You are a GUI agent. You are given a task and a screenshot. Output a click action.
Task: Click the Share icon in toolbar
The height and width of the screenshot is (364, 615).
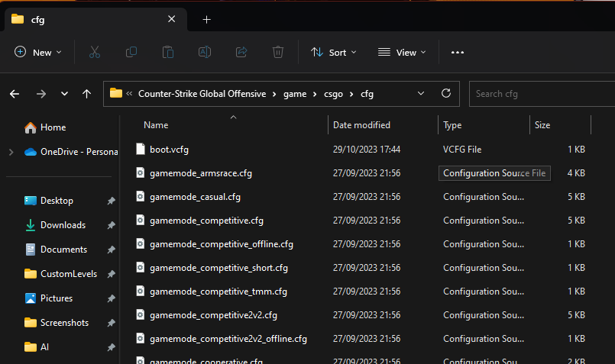[241, 52]
